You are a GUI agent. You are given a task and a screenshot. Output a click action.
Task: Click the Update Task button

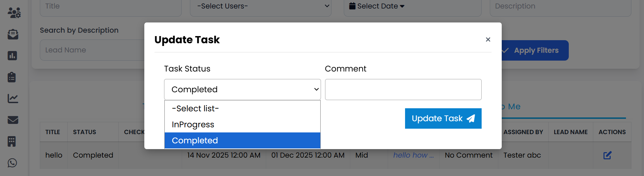pyautogui.click(x=443, y=118)
